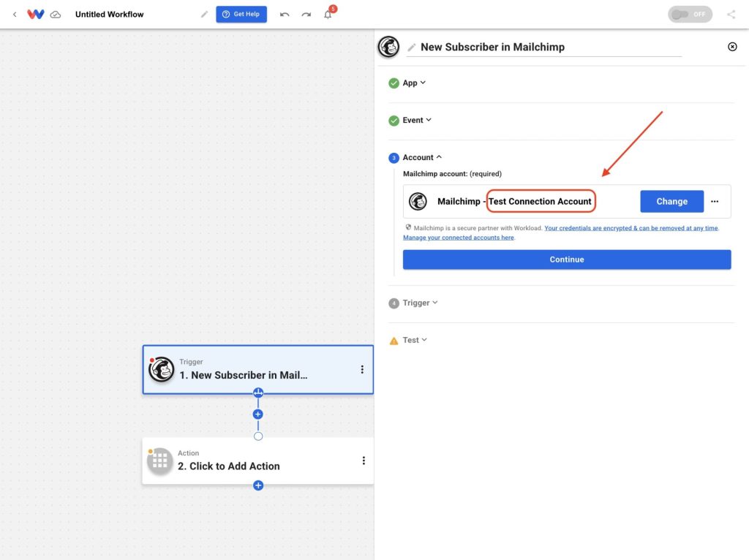Add step with plus between nodes
The width and height of the screenshot is (749, 560).
pyautogui.click(x=258, y=415)
